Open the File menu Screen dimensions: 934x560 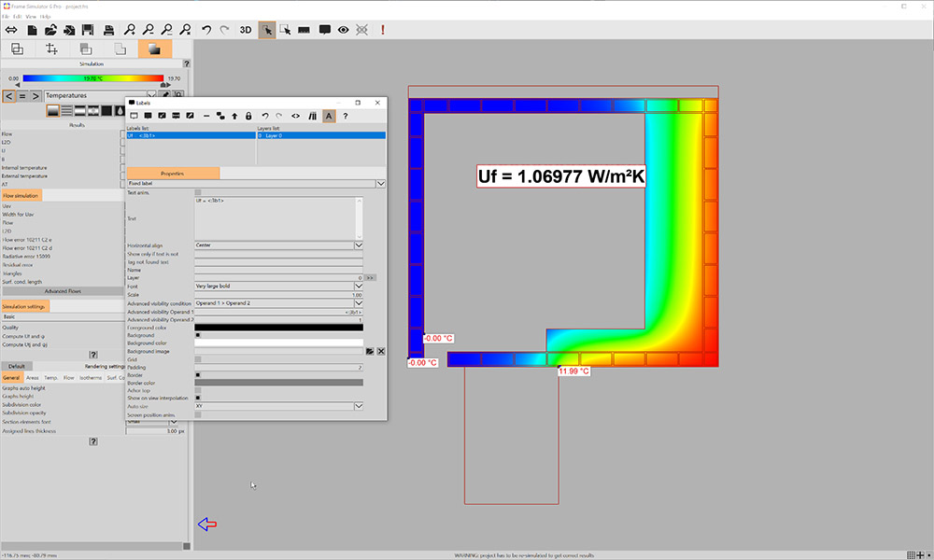tap(6, 17)
